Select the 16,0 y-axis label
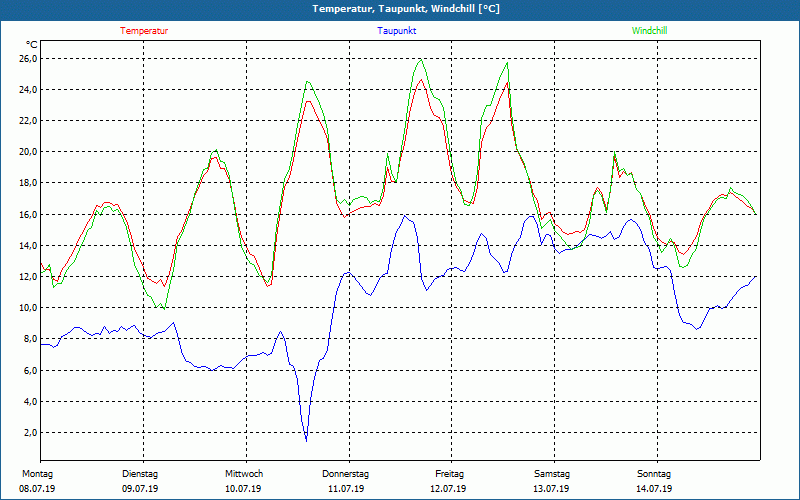 tap(28, 214)
